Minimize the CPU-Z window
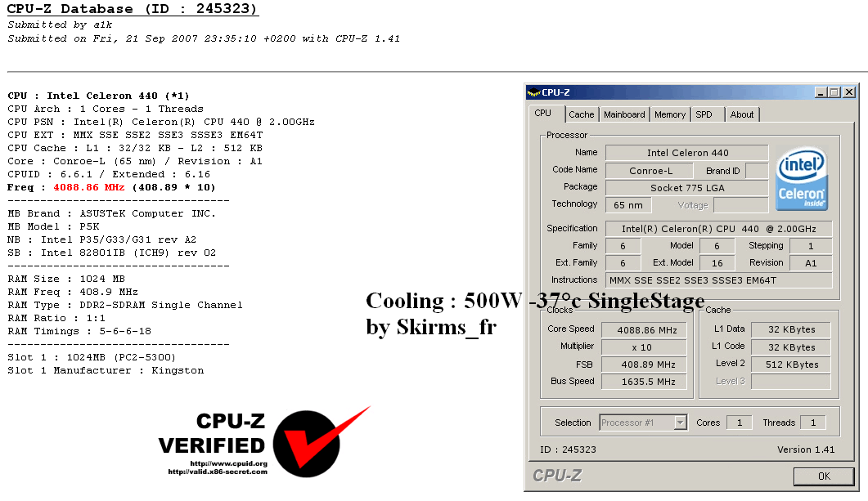The height and width of the screenshot is (501, 868). tap(821, 92)
